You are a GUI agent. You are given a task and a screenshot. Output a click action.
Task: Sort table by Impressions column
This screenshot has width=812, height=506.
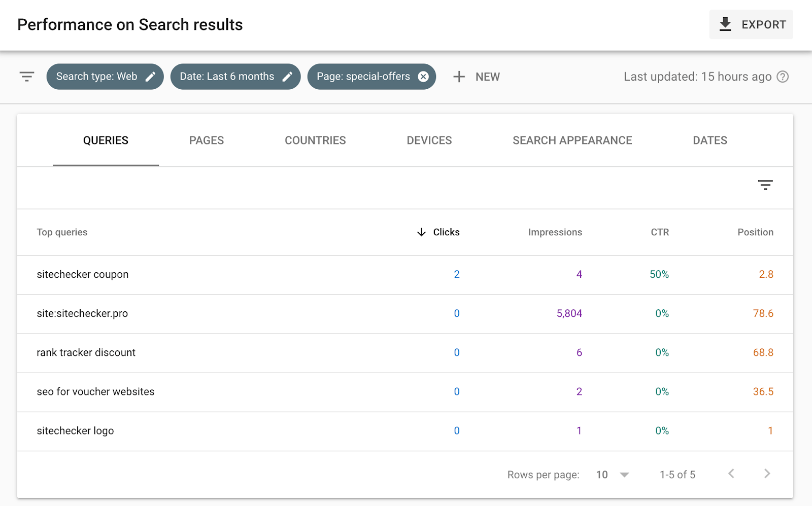[x=555, y=232]
